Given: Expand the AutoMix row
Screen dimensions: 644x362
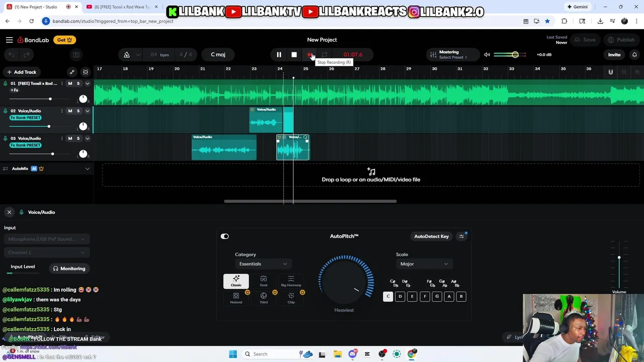Looking at the screenshot, I should click(x=87, y=169).
